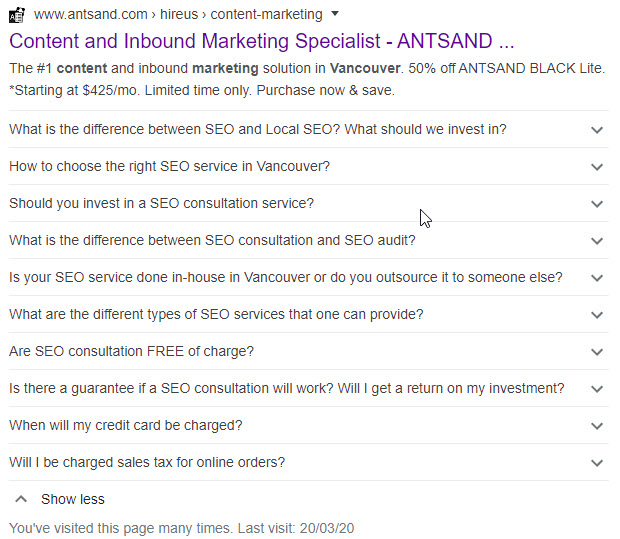This screenshot has width=620, height=539.
Task: Click chevron next to 'Are SEO consultation FREE of charge?'
Action: (597, 352)
